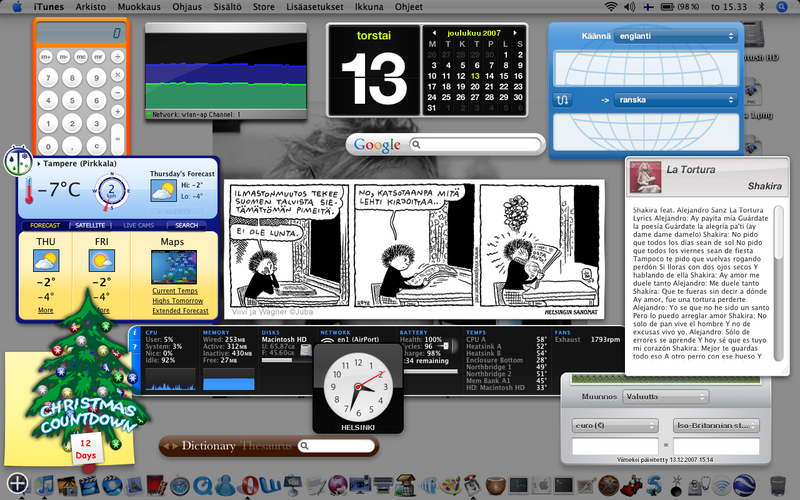
Task: Launch Opera browser from the Dock
Action: [249, 485]
